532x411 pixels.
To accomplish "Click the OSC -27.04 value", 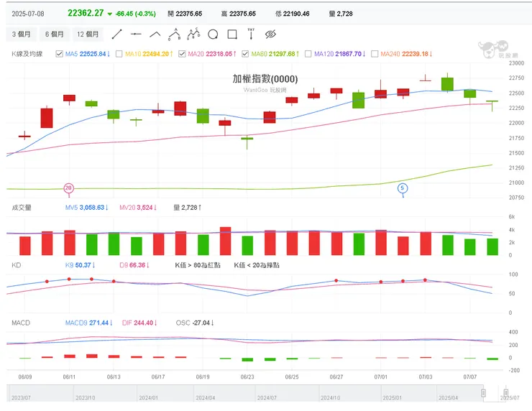I will (195, 323).
